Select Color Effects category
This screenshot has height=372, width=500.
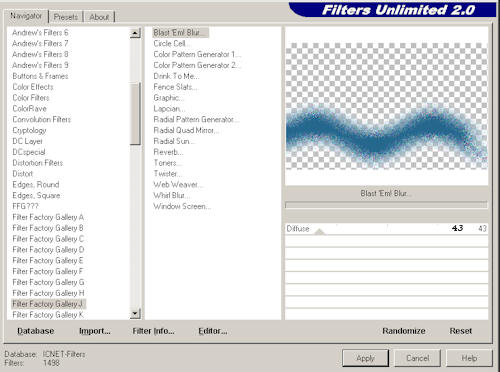pos(33,87)
